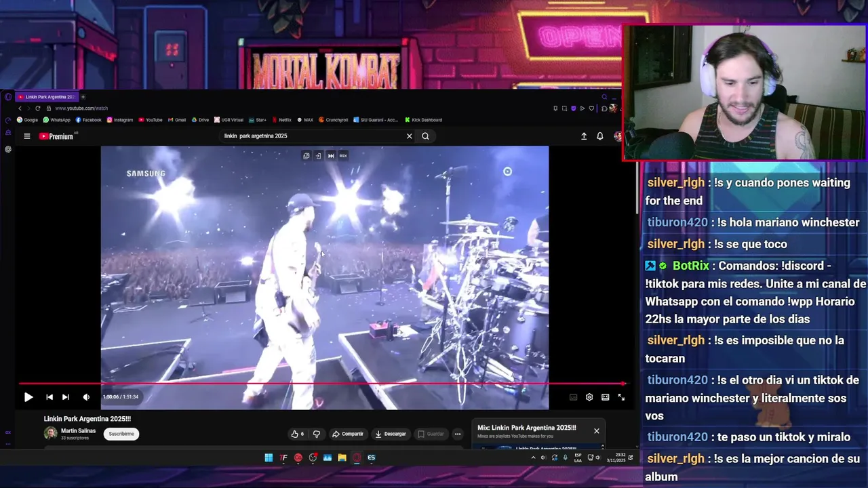868x488 pixels.
Task: Close the Mix: Linkin Park Argentina panel
Action: click(597, 431)
